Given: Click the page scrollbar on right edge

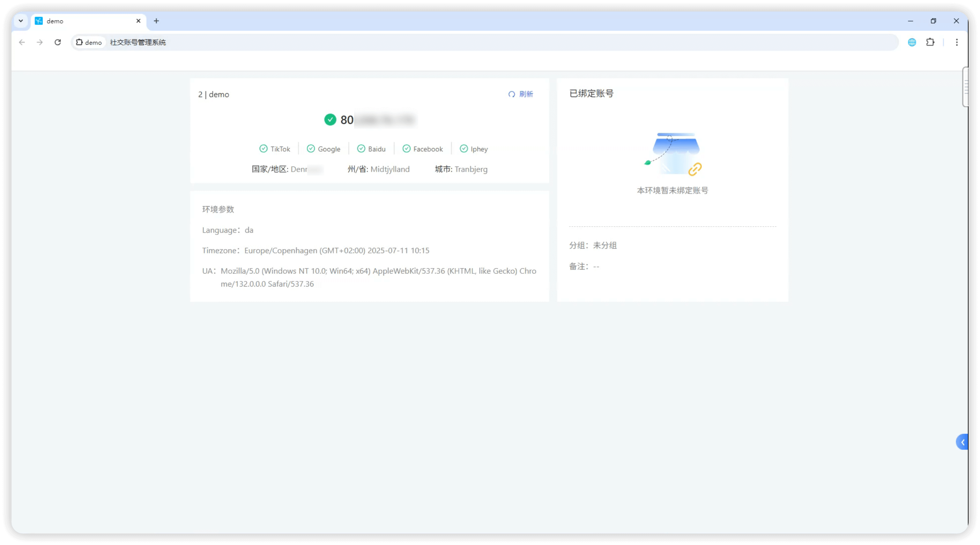Looking at the screenshot, I should click(965, 87).
